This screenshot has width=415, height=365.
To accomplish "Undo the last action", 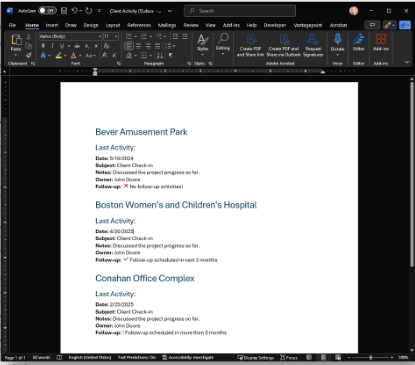I will coord(75,11).
